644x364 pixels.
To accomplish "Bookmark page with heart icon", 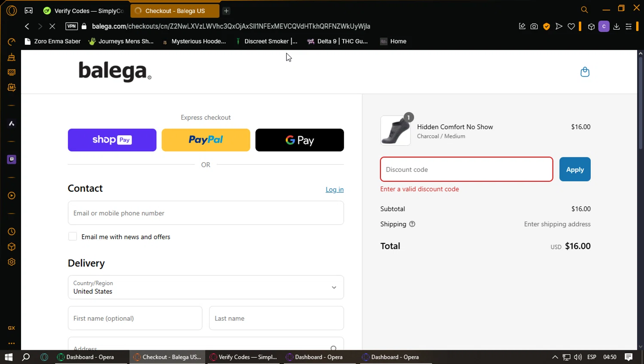I will (x=571, y=26).
